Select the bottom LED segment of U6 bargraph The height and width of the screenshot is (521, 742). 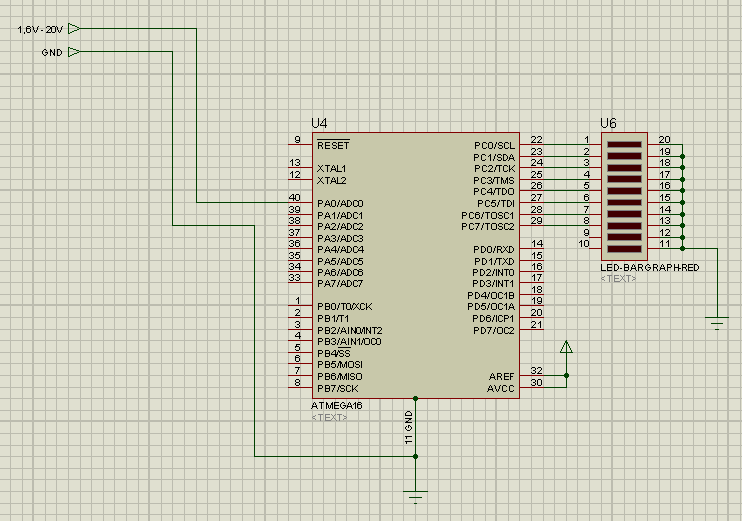pyautogui.click(x=624, y=247)
